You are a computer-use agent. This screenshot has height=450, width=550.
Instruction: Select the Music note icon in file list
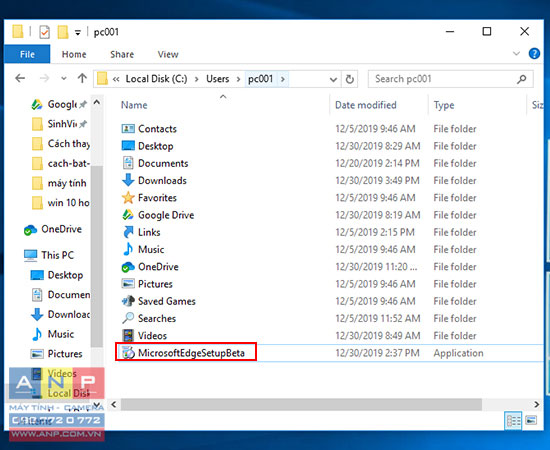point(128,249)
